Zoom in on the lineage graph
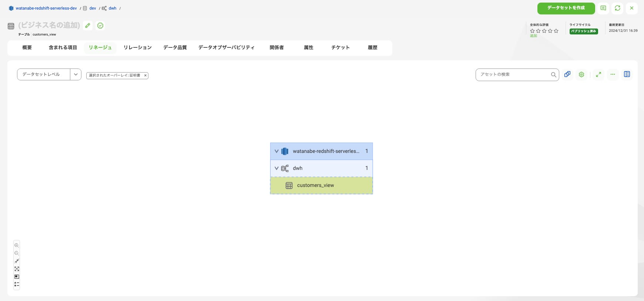Screen dimensions: 644x301 17,245
